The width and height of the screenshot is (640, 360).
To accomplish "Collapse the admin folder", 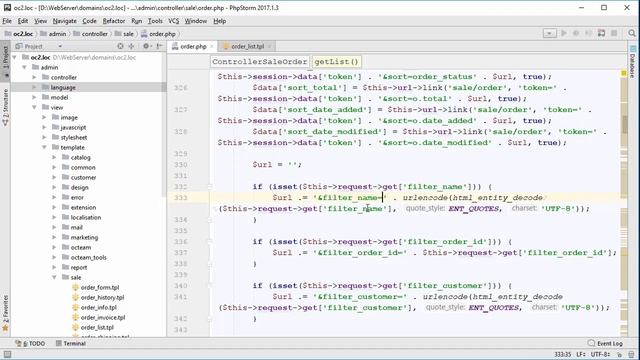I will point(24,67).
